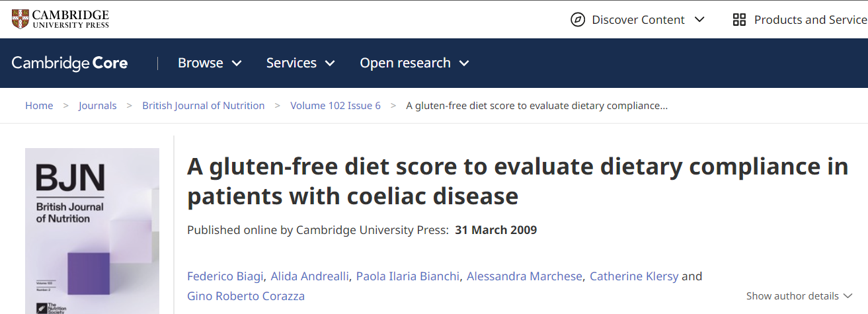The height and width of the screenshot is (314, 868).
Task: Open the Browse dropdown menu
Action: pyautogui.click(x=210, y=63)
